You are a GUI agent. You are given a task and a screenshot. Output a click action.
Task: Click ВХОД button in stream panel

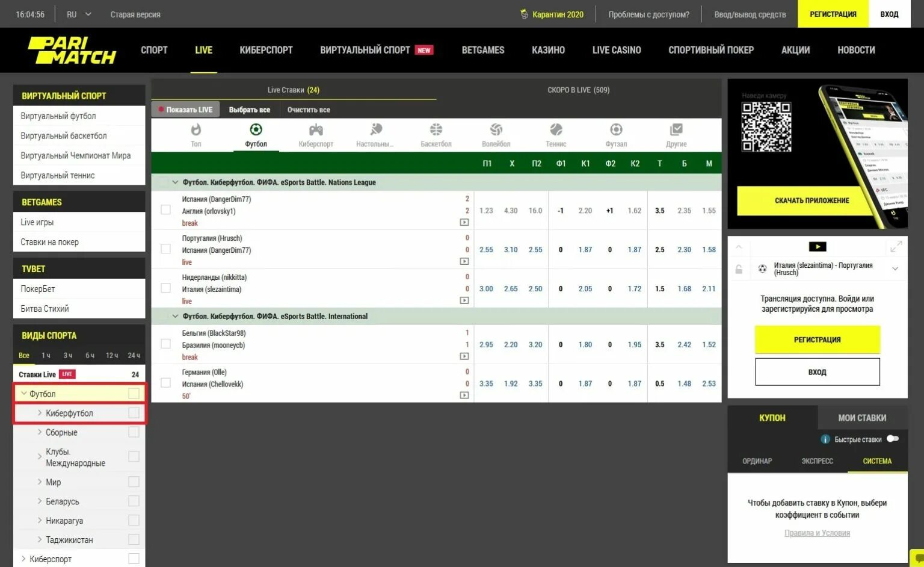[817, 372]
